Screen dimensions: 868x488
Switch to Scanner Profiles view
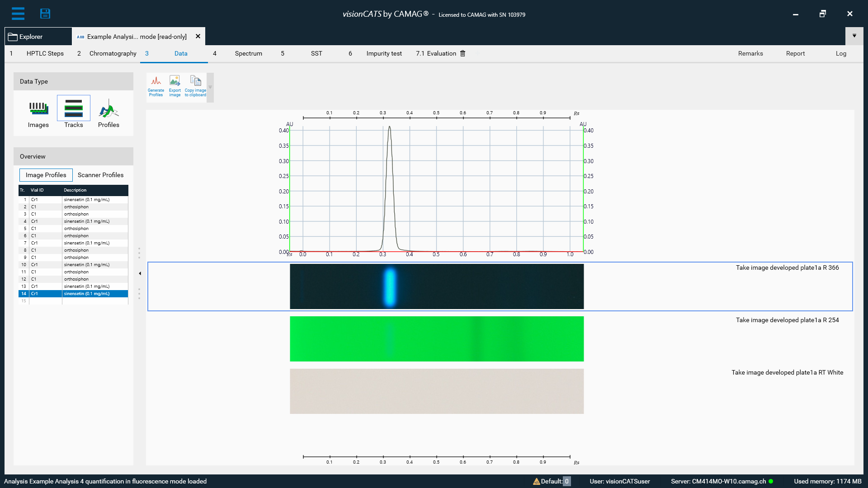coord(100,175)
